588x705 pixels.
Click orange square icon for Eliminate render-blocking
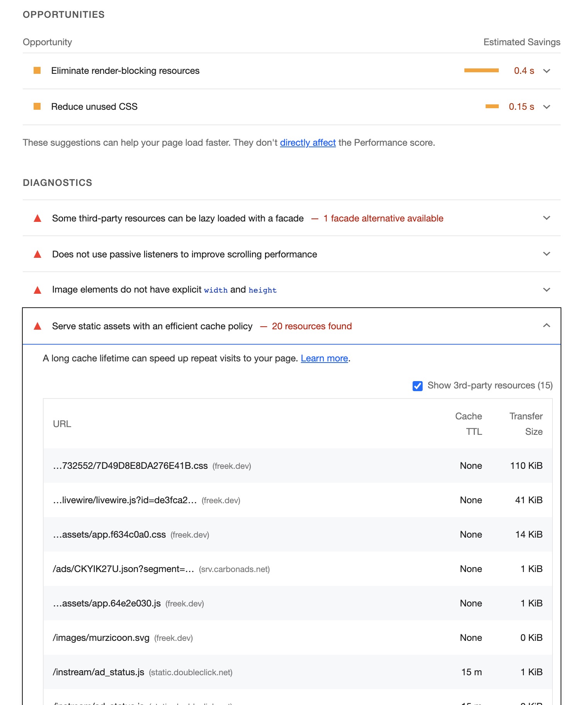pos(37,70)
